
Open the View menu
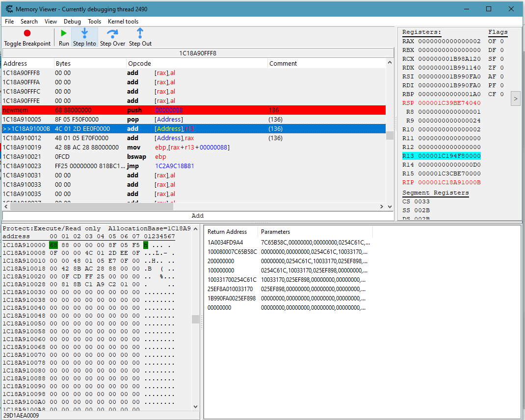coord(51,22)
